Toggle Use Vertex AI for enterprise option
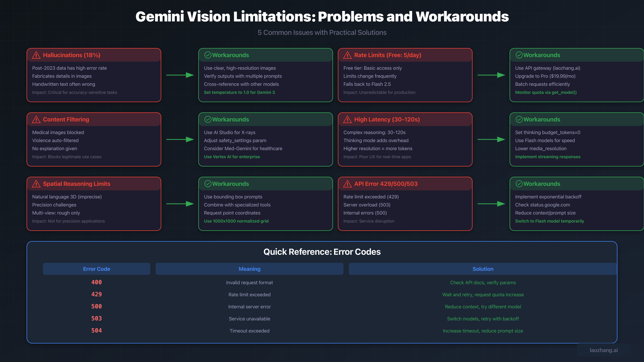Viewport: 644px width, 362px height. (232, 157)
